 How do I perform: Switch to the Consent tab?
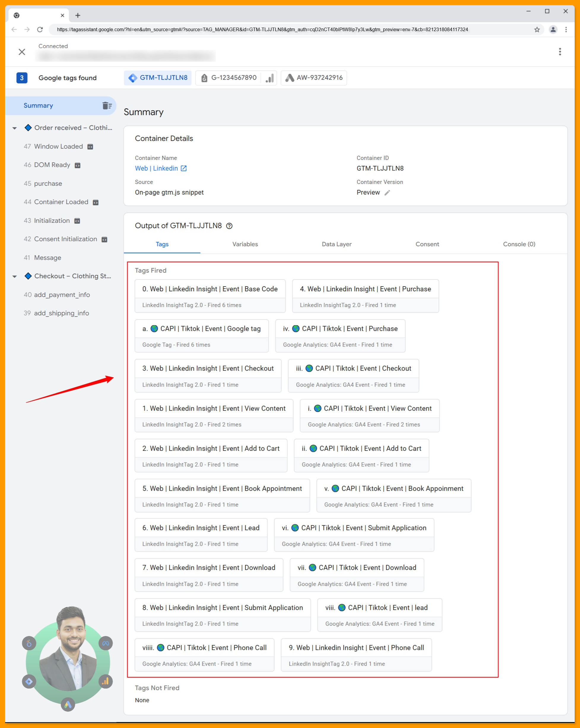pos(427,244)
